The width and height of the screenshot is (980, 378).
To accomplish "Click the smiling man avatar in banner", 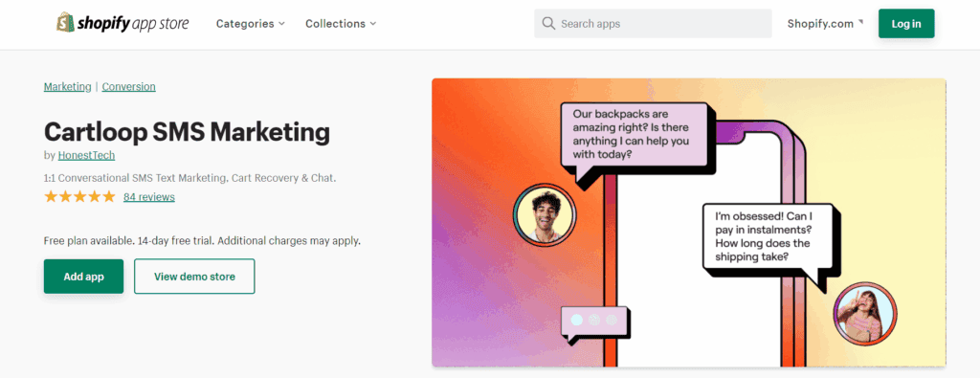I will coord(544,214).
